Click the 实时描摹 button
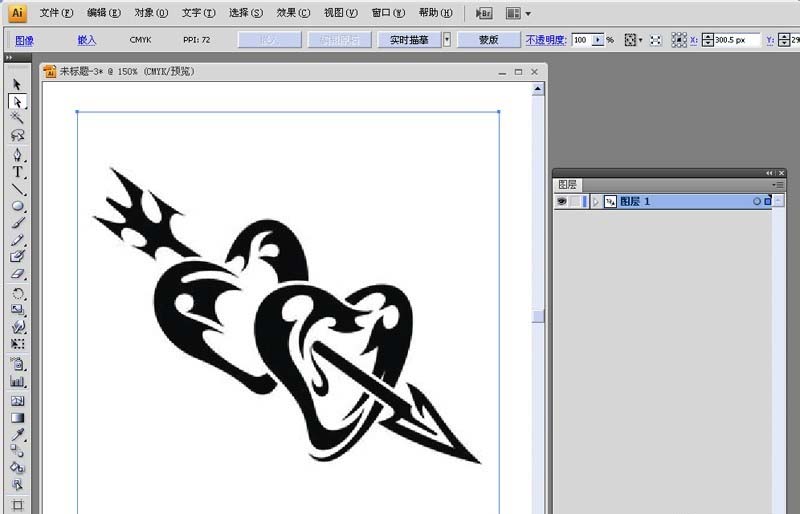The image size is (800, 514). coord(409,40)
